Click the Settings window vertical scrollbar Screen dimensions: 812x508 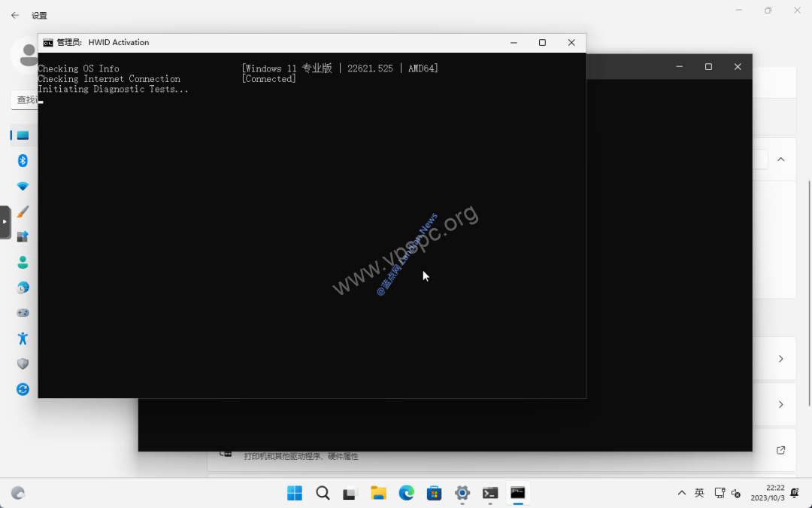click(810, 293)
